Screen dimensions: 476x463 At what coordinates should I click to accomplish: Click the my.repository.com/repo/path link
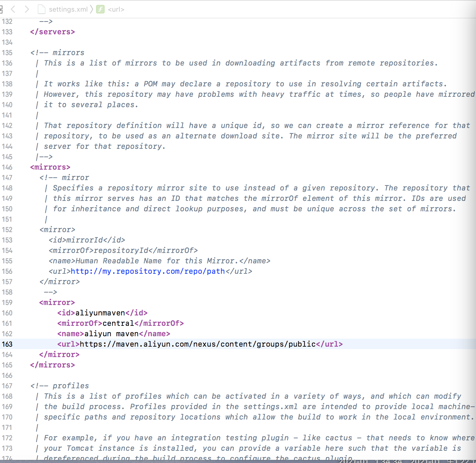pyautogui.click(x=148, y=271)
